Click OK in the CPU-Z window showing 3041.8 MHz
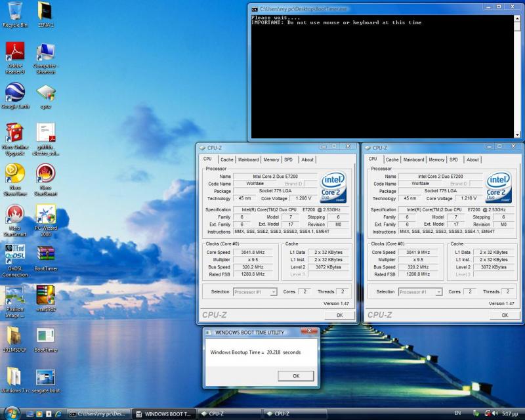525x420 pixels. tap(339, 315)
